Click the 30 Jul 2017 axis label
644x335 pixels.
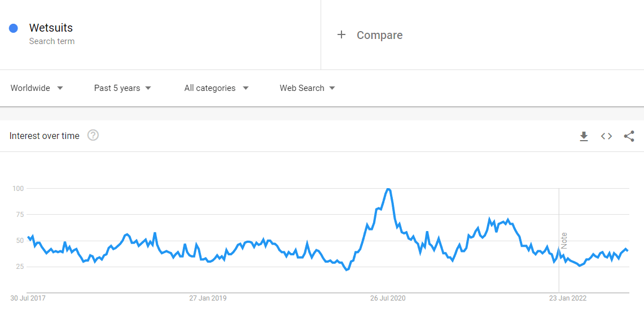[x=28, y=298]
